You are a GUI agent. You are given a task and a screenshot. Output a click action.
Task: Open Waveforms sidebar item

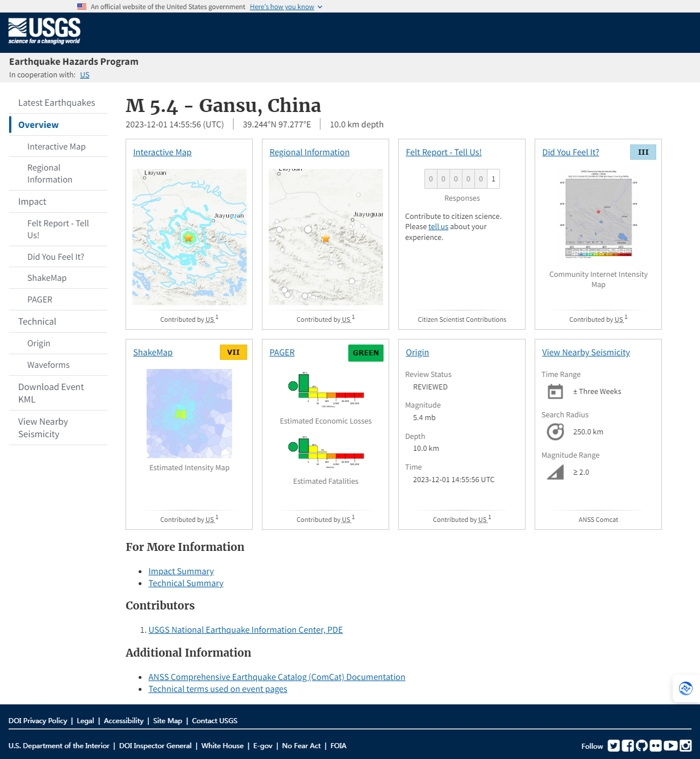pos(48,364)
